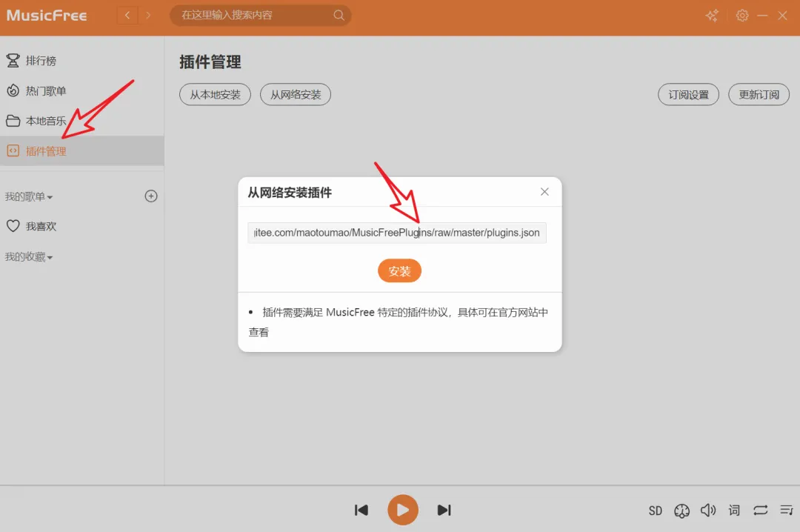The image size is (800, 532).
Task: Add a new playlist with plus icon
Action: [151, 196]
